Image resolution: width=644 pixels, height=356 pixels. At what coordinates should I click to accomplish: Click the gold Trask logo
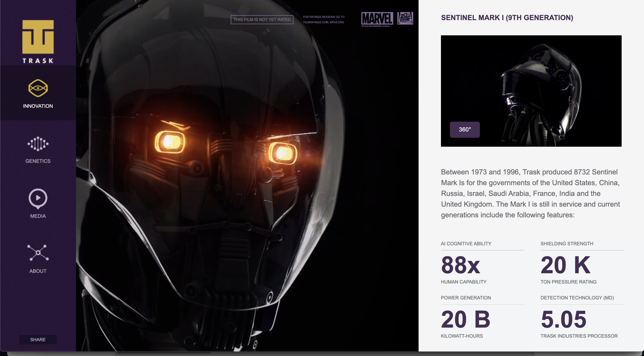tap(38, 37)
